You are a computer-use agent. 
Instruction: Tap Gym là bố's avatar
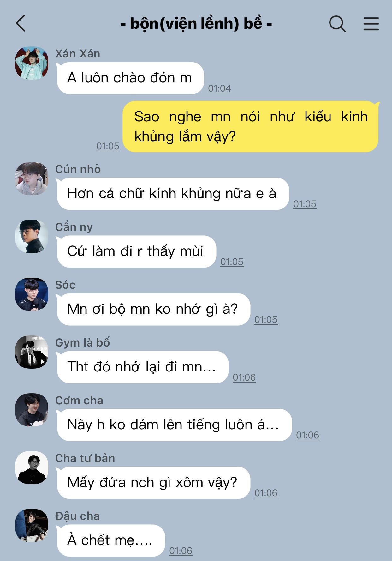(32, 352)
